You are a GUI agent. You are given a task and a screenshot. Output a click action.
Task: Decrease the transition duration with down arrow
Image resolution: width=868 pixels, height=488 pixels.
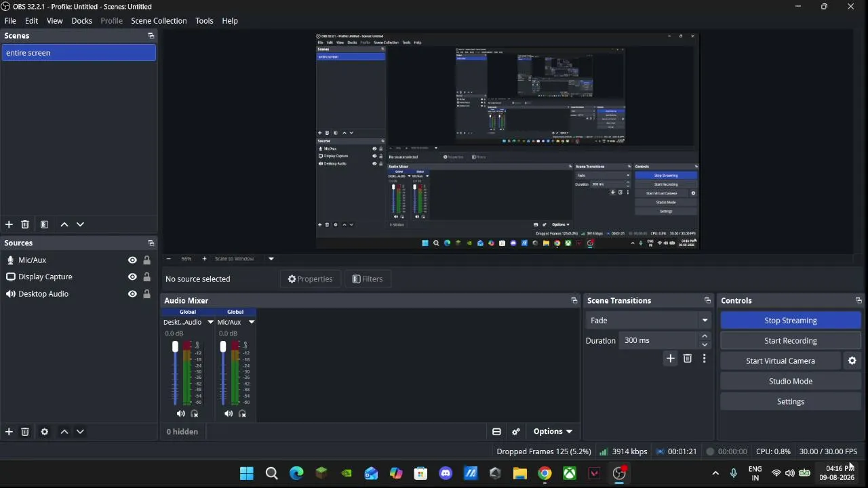[705, 345]
